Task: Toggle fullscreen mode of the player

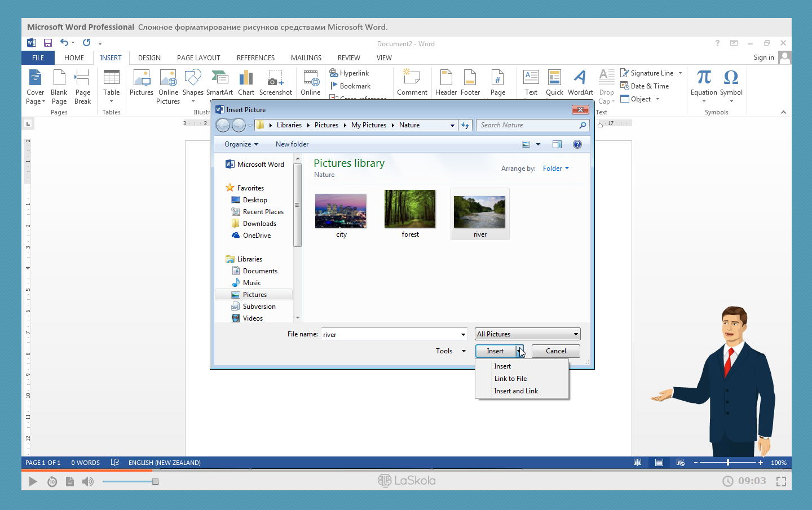Action: (x=781, y=481)
